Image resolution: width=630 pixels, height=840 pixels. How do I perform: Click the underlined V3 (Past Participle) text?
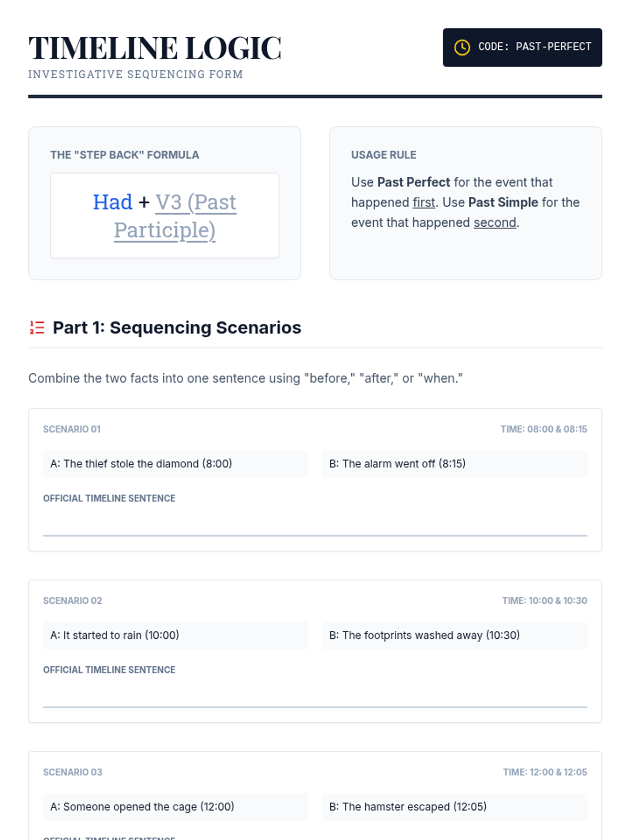tap(175, 216)
